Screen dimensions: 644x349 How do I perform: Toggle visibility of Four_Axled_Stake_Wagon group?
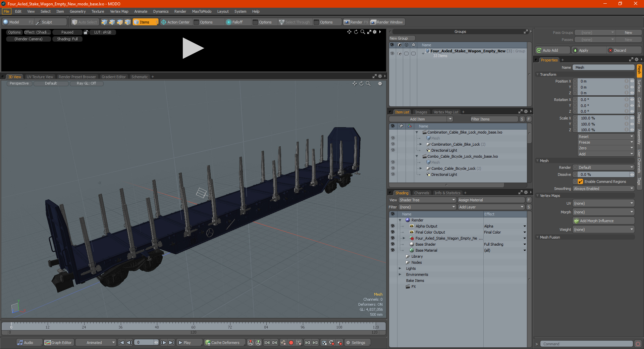pyautogui.click(x=392, y=53)
